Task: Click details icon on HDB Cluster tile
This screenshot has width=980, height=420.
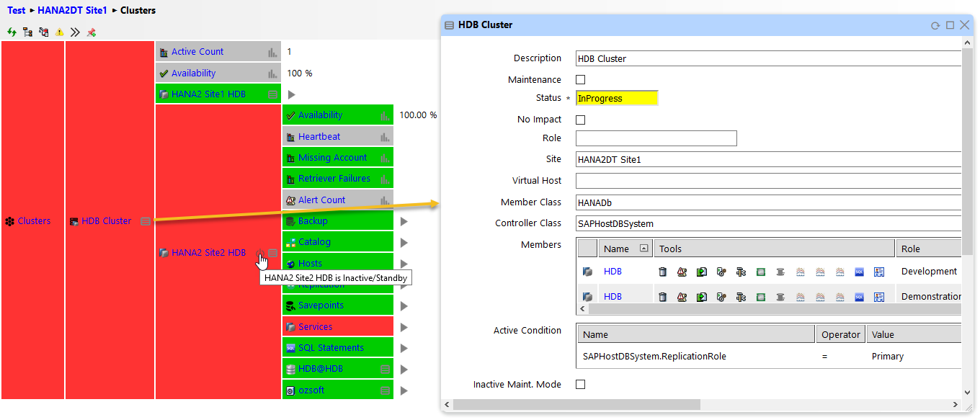Action: pos(146,221)
